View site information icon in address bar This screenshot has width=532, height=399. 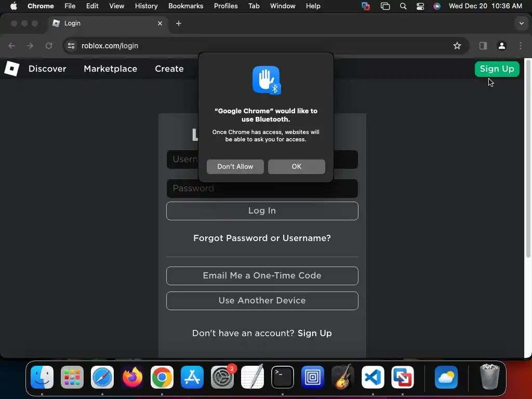tap(71, 46)
